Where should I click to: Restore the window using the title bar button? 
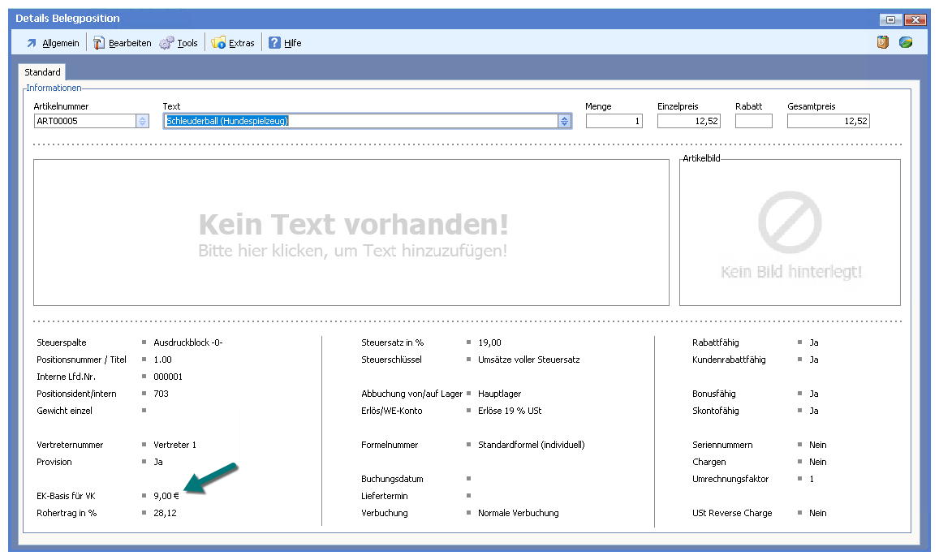[891, 19]
